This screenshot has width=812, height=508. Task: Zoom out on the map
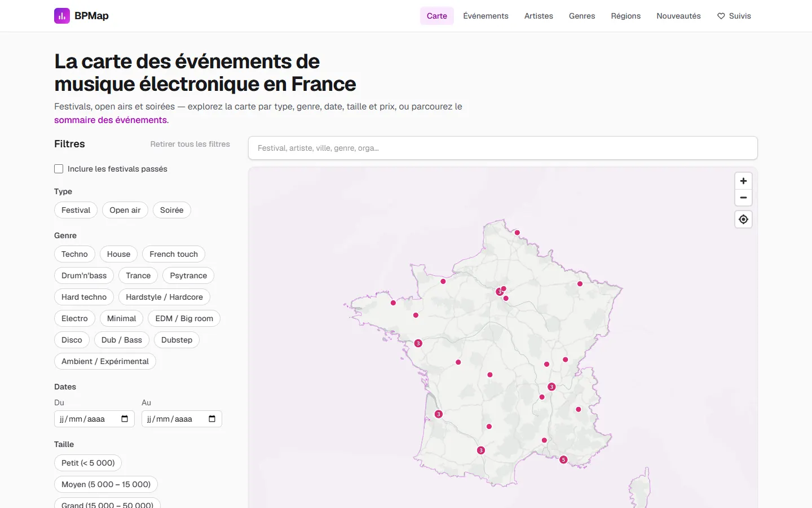pos(743,198)
